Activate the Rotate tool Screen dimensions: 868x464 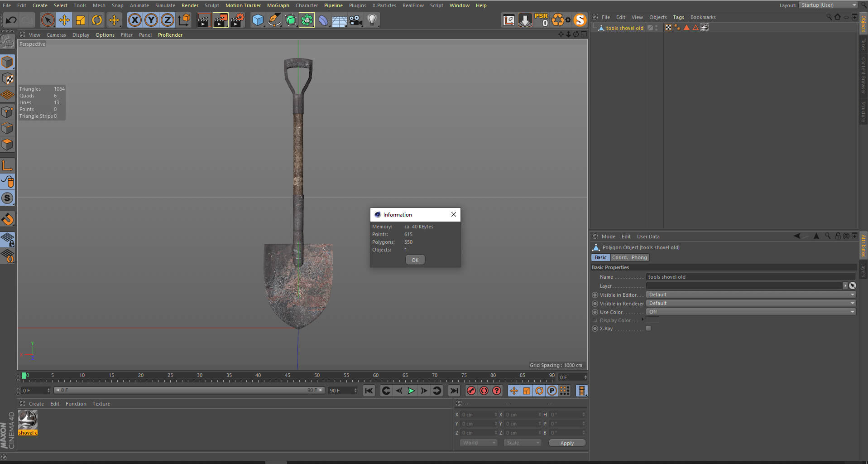click(x=97, y=20)
